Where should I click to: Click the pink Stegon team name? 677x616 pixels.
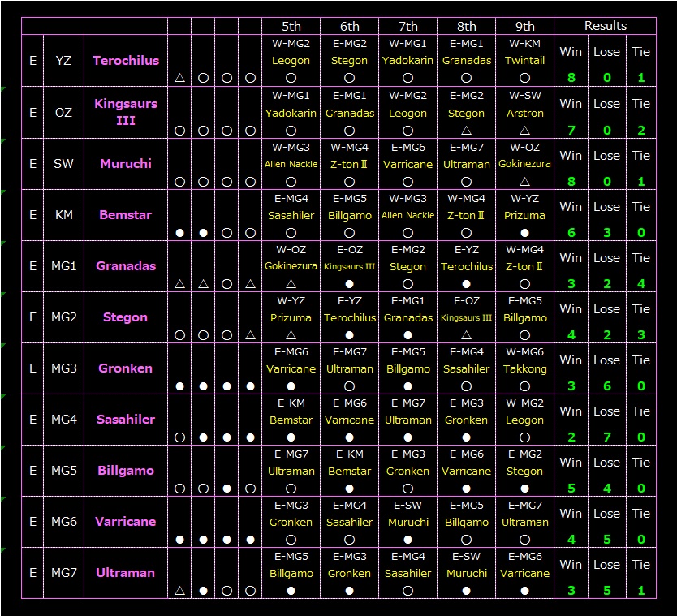[x=126, y=317]
